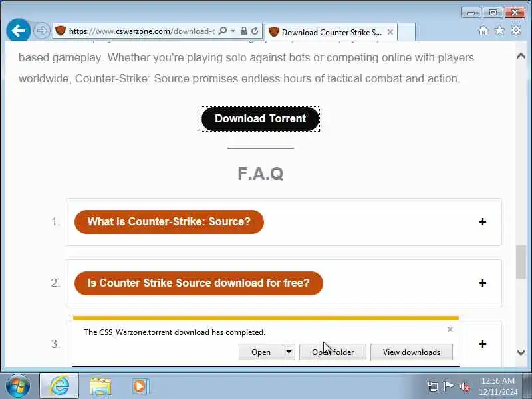Open Windows Explorer from taskbar

click(100, 386)
